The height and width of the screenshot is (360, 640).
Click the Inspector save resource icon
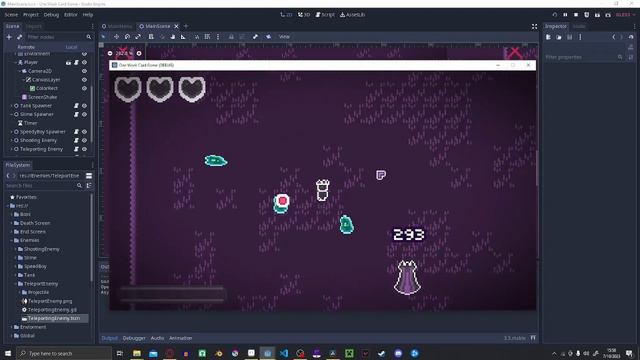(569, 37)
